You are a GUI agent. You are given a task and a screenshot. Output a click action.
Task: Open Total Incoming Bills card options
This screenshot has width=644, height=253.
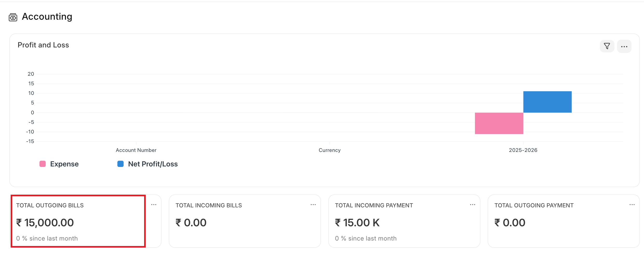[x=313, y=205]
